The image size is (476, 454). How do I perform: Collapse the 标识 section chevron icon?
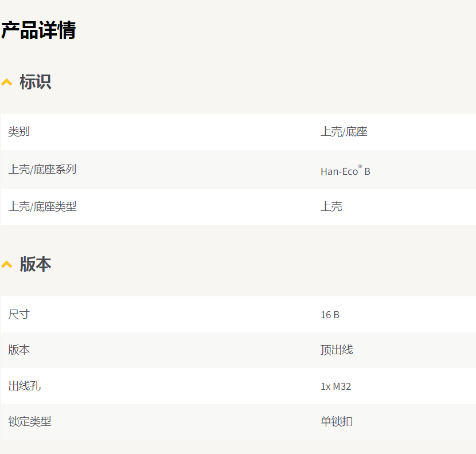point(7,83)
